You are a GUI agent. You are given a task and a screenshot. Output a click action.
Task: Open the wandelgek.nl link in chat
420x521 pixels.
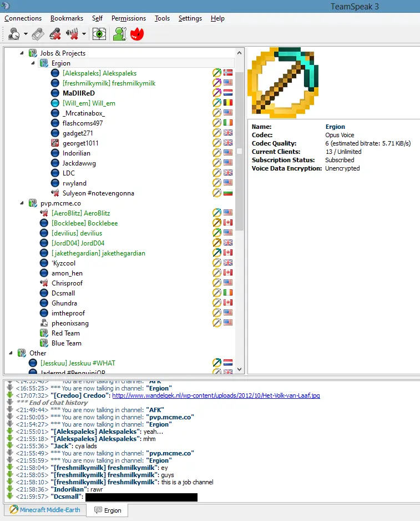pyautogui.click(x=216, y=395)
